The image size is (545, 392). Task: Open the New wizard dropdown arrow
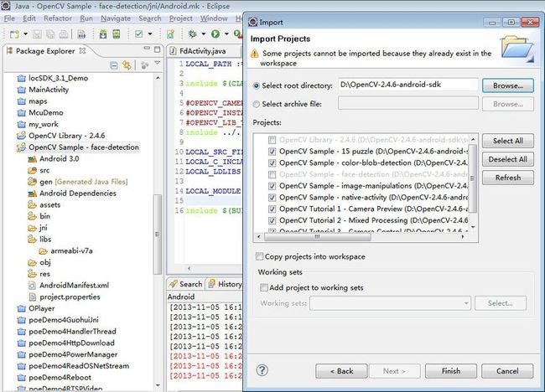coord(25,34)
